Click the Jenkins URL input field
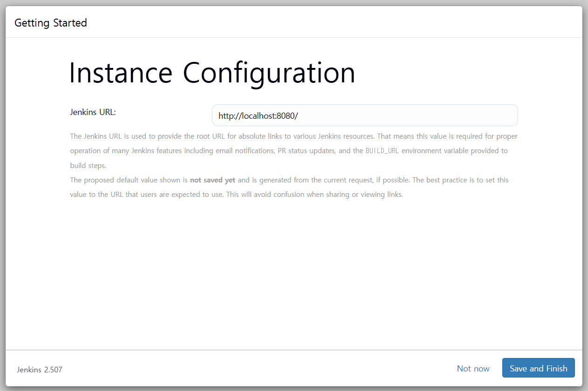The height and width of the screenshot is (391, 588). click(x=365, y=115)
